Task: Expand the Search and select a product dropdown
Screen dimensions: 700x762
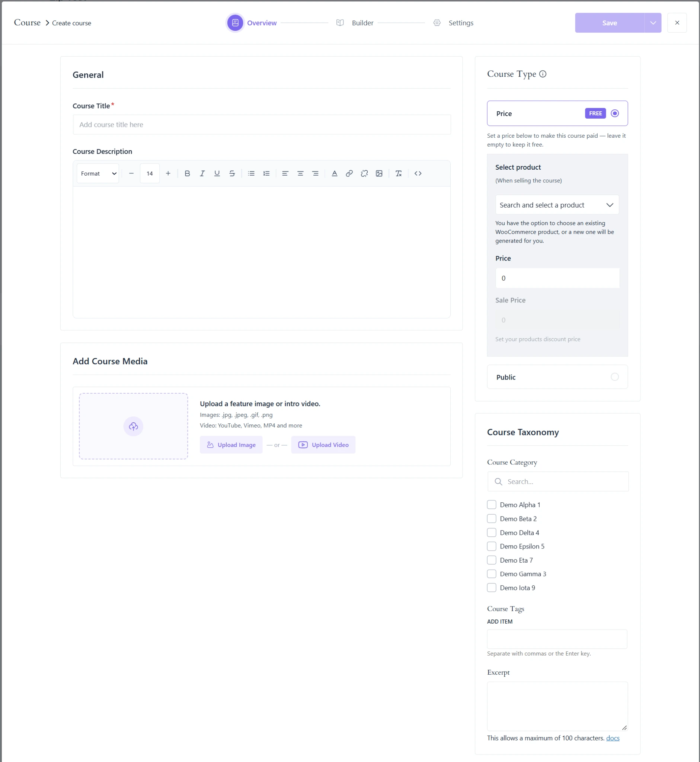Action: coord(557,205)
